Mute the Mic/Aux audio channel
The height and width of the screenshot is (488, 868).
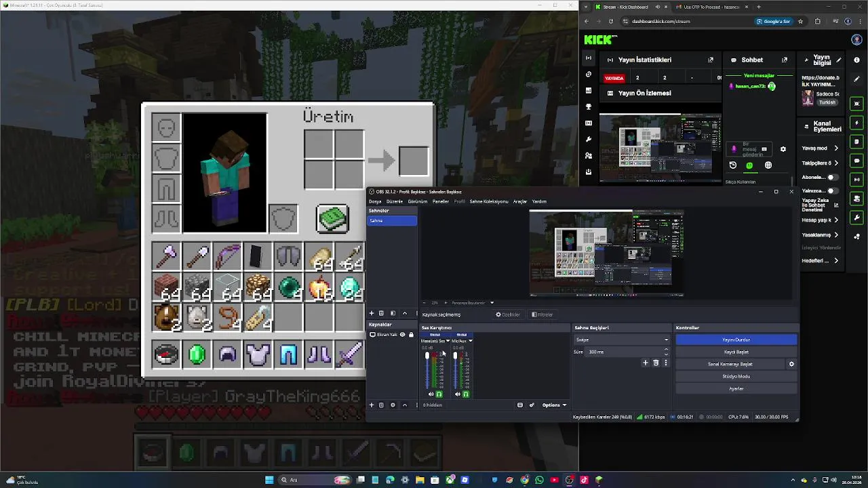(458, 394)
